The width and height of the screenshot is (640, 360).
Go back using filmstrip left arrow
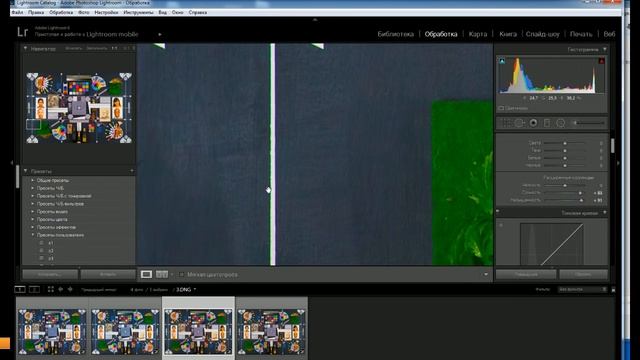60,289
